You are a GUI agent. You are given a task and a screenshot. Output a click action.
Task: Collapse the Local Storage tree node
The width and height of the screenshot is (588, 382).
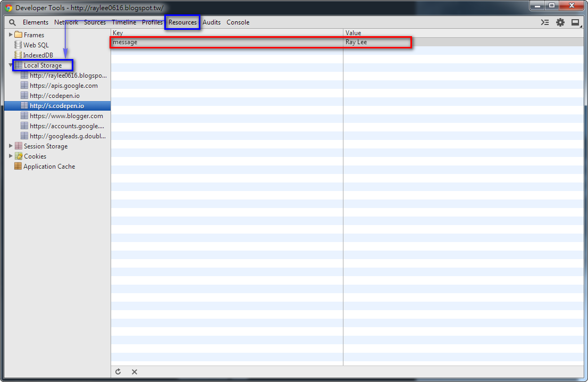(x=10, y=65)
